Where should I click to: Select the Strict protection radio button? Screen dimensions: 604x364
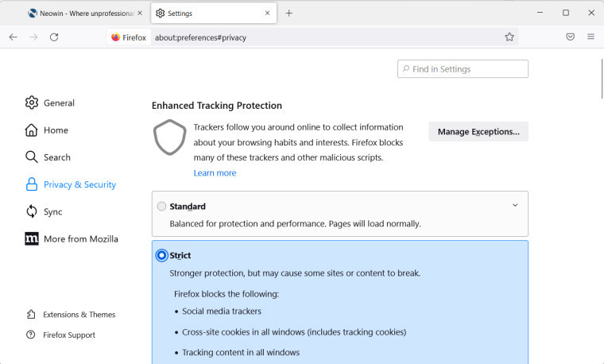pos(162,255)
